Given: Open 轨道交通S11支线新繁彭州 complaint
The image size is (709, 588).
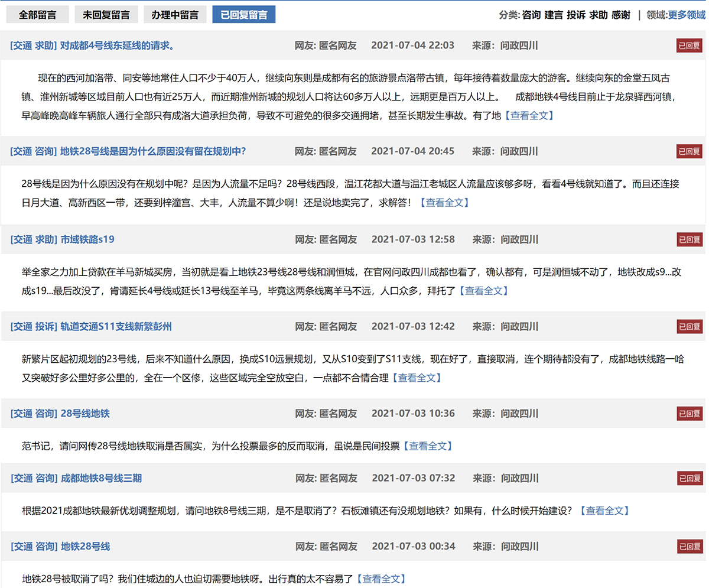Looking at the screenshot, I should tap(116, 326).
